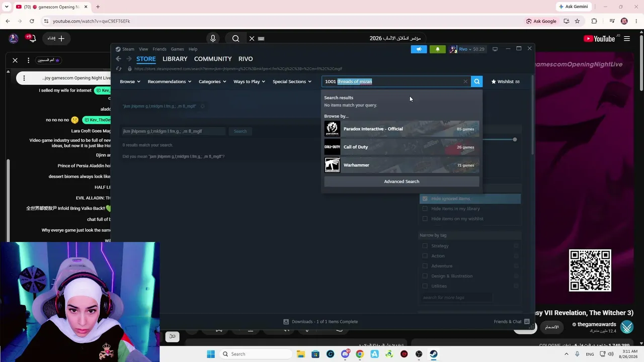Switch to Steam on the taskbar
Image resolution: width=644 pixels, height=362 pixels.
click(x=433, y=354)
